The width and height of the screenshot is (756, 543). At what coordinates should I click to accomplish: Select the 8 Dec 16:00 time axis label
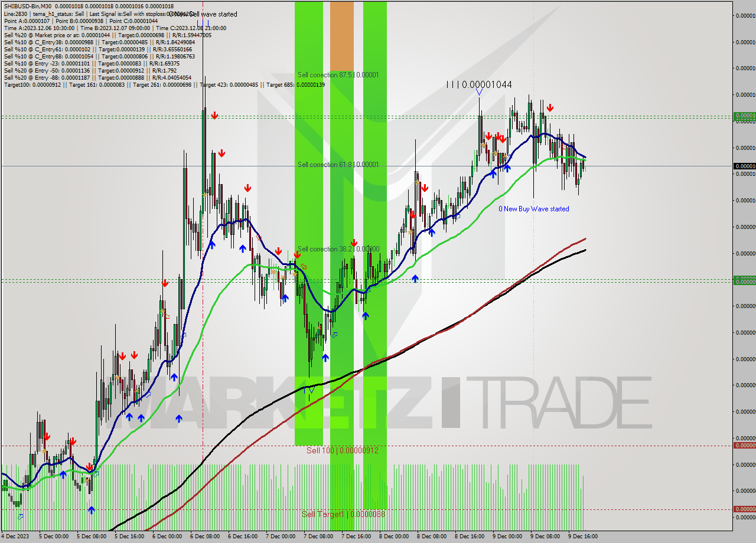point(470,537)
